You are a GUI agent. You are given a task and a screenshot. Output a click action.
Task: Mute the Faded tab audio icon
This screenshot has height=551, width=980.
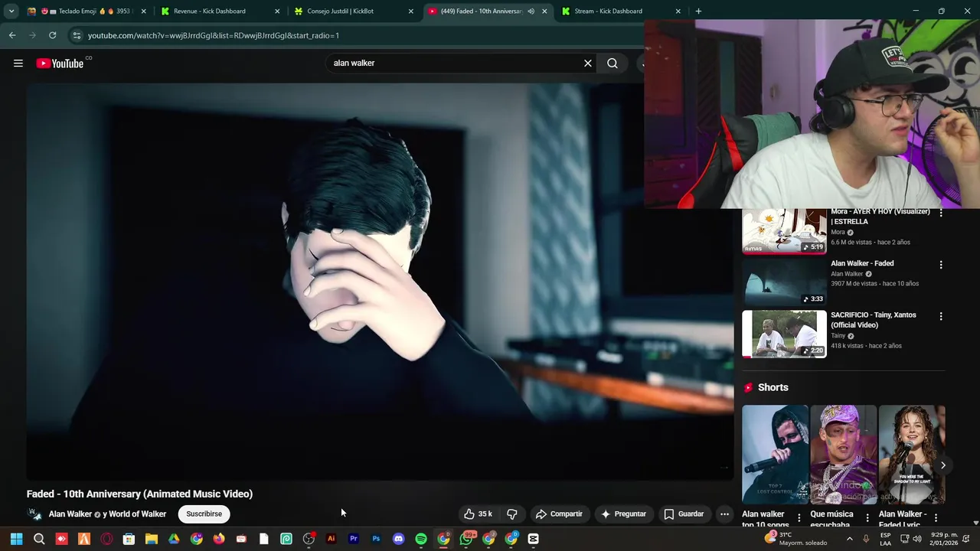pos(531,11)
